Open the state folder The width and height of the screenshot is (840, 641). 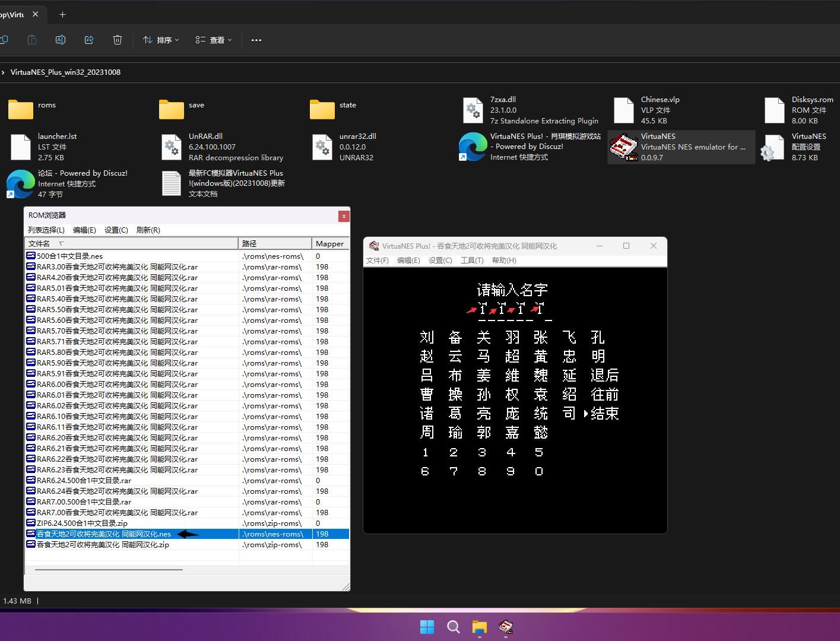click(x=322, y=109)
